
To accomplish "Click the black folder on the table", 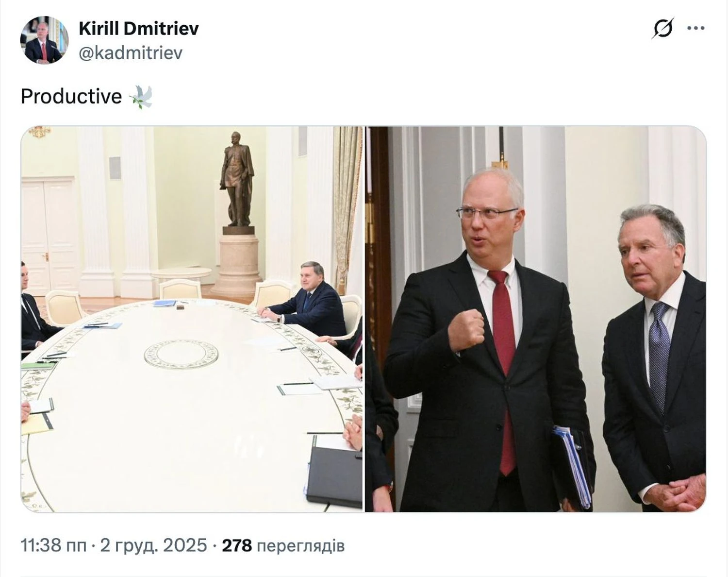I will [334, 477].
